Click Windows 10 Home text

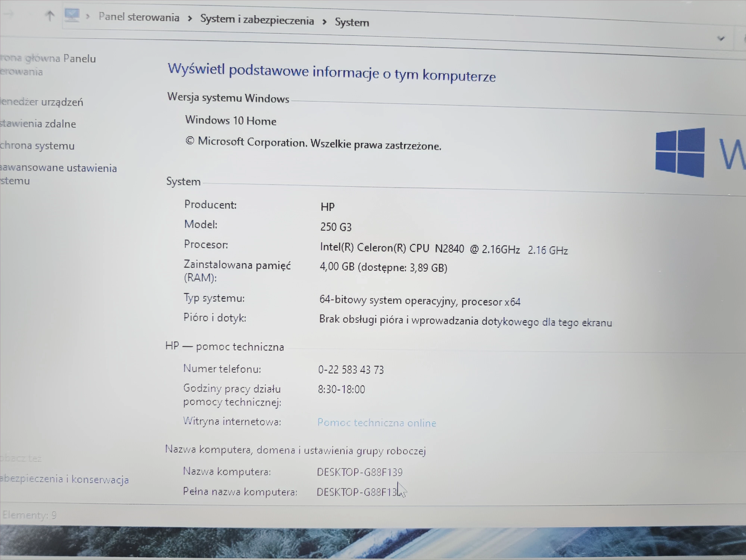click(x=231, y=120)
